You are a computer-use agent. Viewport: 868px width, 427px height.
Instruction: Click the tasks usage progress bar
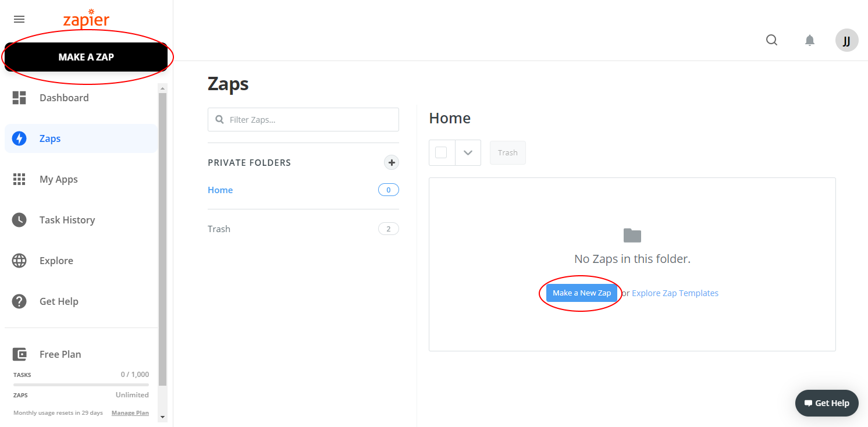(x=81, y=385)
